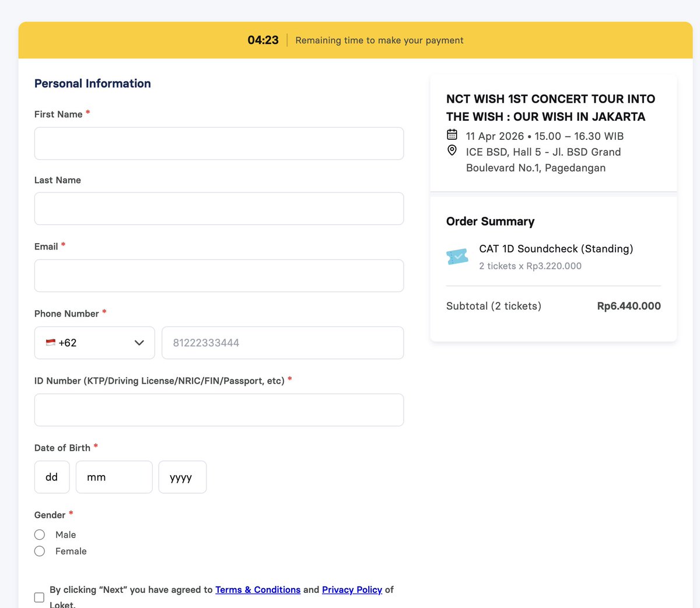
Task: Focus the First Name input field
Action: [x=219, y=143]
